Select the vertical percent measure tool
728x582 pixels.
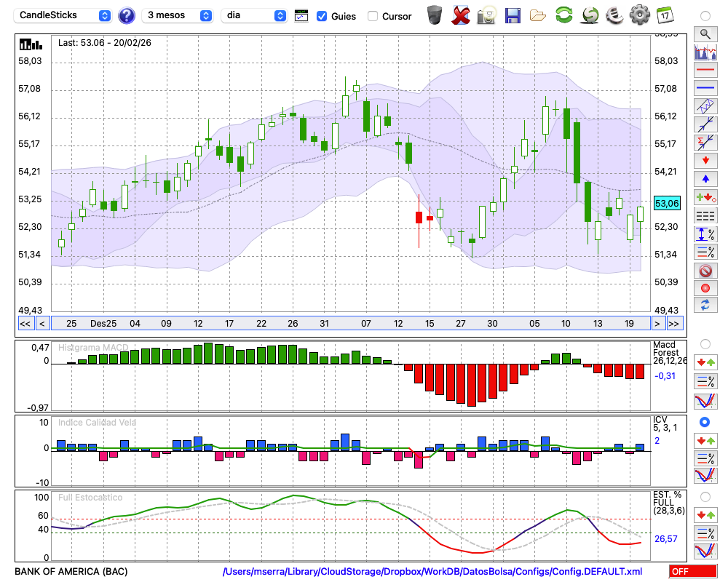tap(705, 234)
